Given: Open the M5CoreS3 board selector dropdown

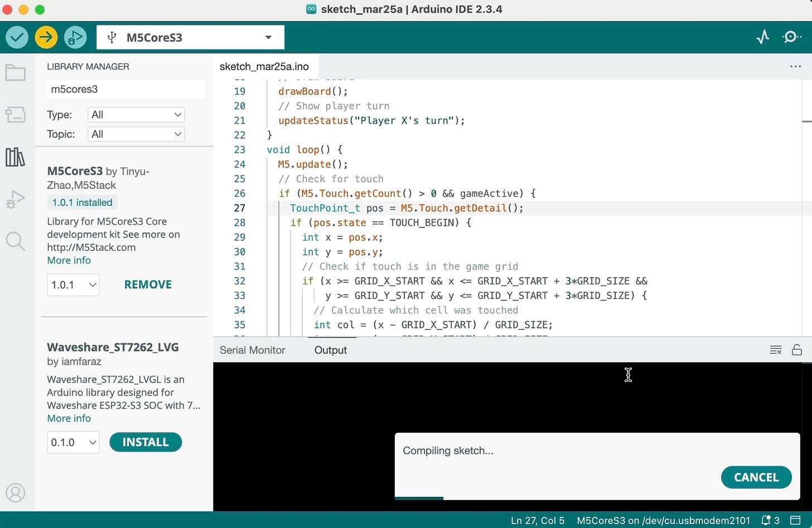Looking at the screenshot, I should click(x=190, y=37).
